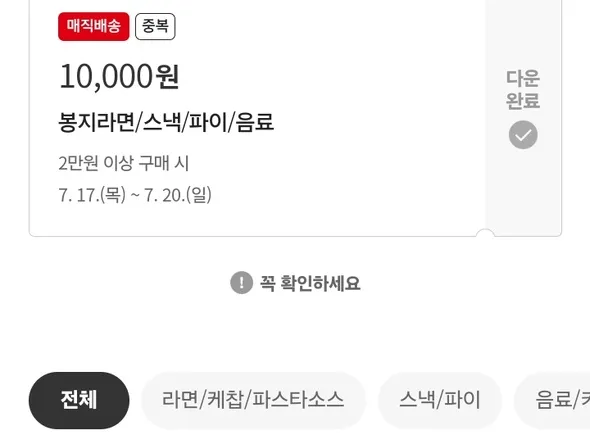Tap the 원 currency unit after price
590x443 pixels.
click(167, 77)
